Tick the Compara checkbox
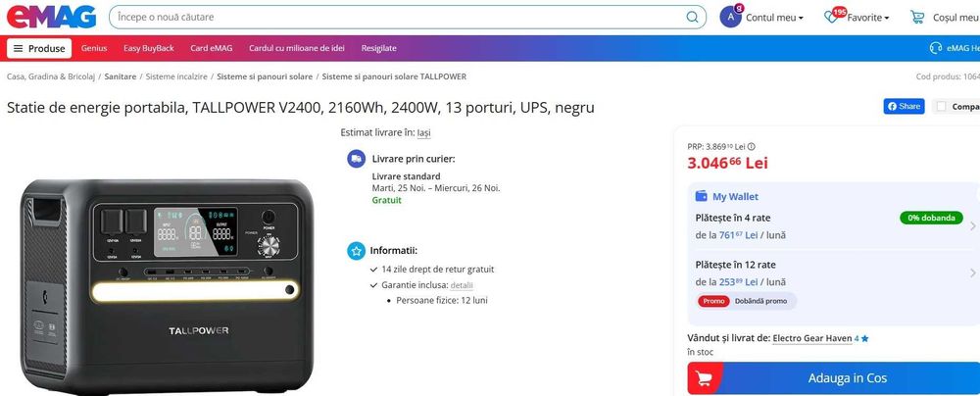 (942, 106)
